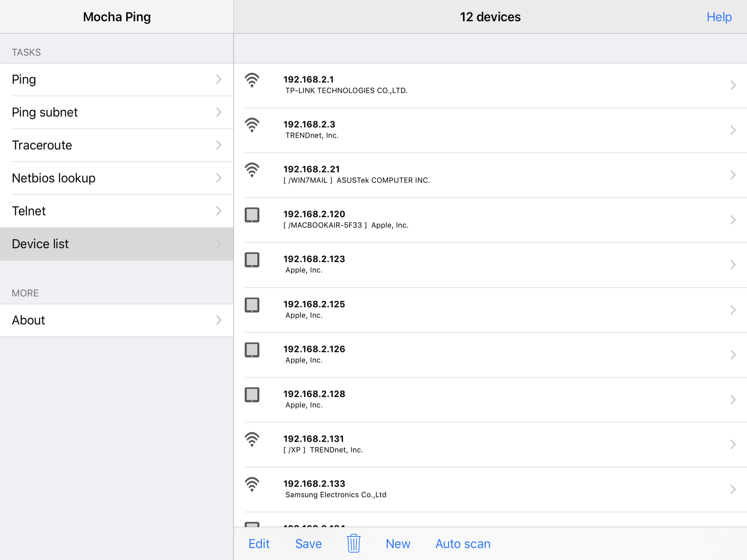Click the Wi-Fi icon for the Samsung Electronics device
The width and height of the screenshot is (747, 560).
point(252,484)
